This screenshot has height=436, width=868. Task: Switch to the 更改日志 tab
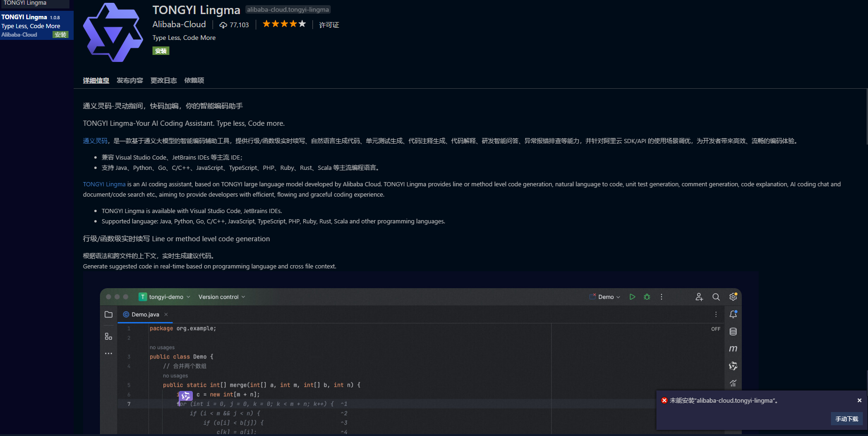164,80
